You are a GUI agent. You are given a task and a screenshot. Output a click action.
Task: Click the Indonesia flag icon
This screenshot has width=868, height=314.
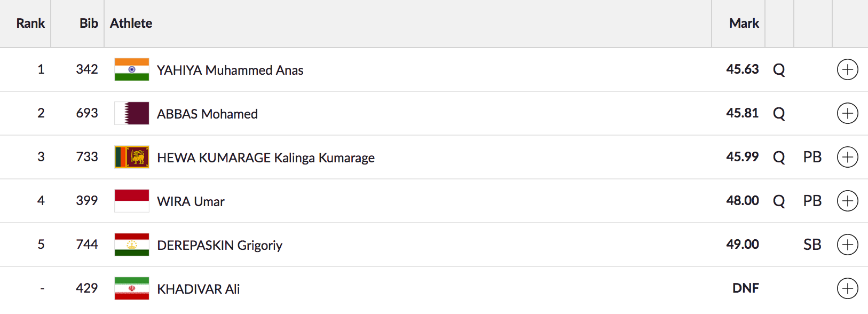(x=132, y=201)
